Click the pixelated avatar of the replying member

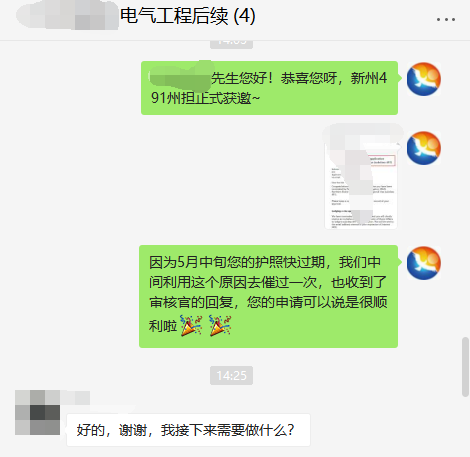tap(38, 413)
